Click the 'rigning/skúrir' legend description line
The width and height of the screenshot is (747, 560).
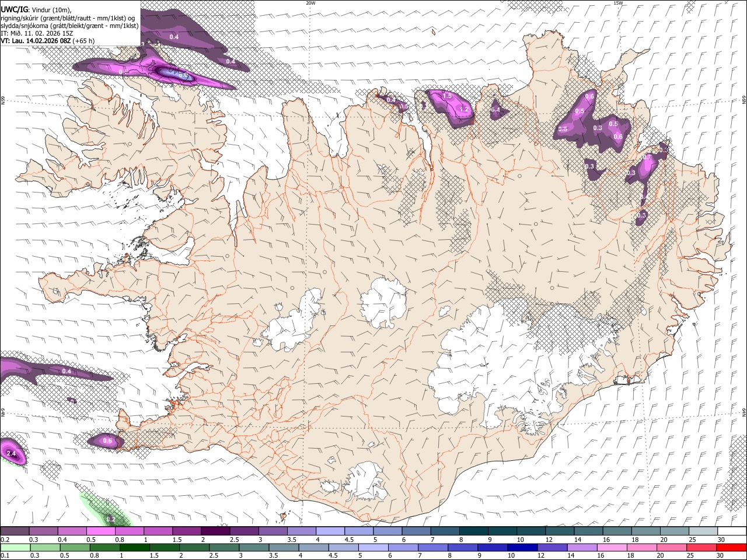(68, 17)
